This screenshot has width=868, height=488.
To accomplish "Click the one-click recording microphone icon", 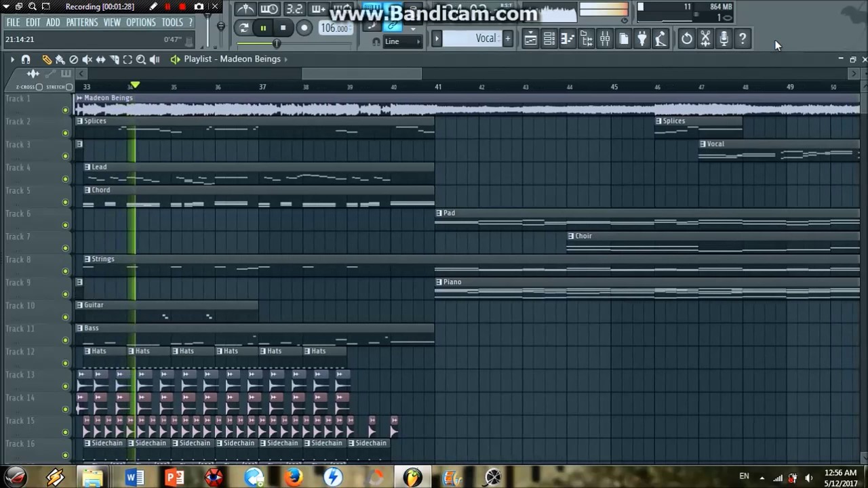I will click(724, 39).
